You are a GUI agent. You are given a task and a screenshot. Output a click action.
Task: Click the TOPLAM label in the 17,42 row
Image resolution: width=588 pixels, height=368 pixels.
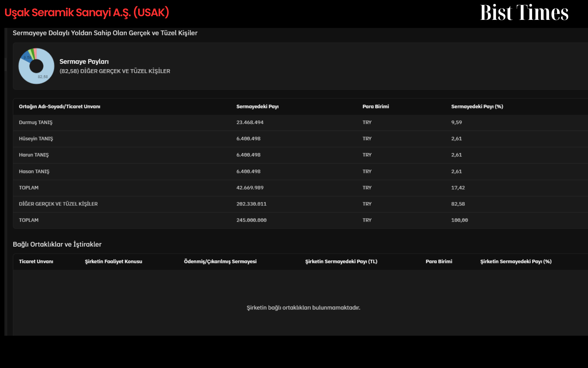[x=29, y=188]
